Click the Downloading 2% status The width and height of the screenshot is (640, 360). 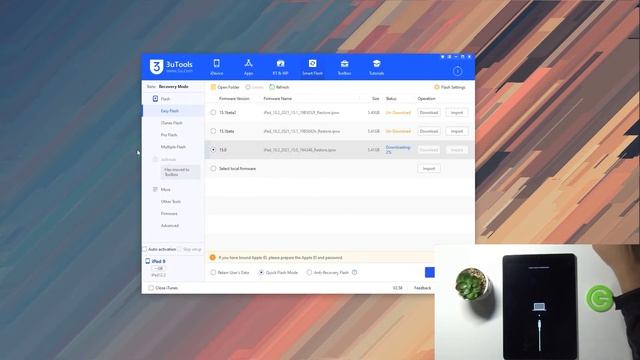click(398, 150)
